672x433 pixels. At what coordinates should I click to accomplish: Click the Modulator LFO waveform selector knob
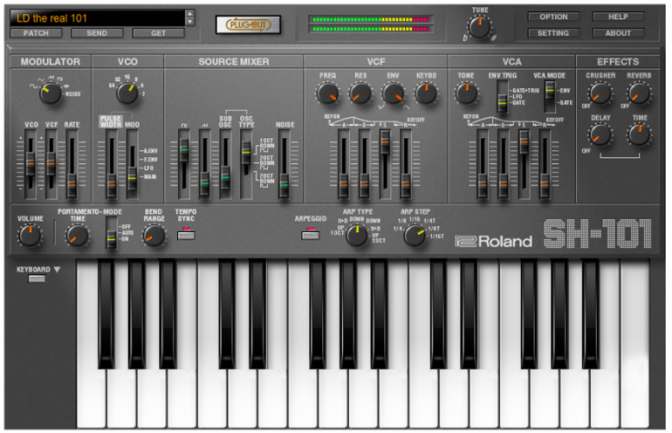pyautogui.click(x=50, y=94)
